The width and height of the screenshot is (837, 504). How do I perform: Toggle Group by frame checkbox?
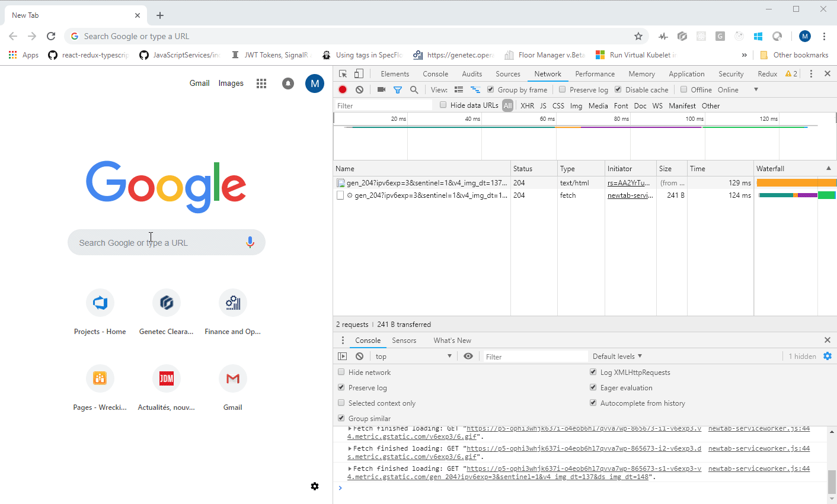(x=491, y=89)
